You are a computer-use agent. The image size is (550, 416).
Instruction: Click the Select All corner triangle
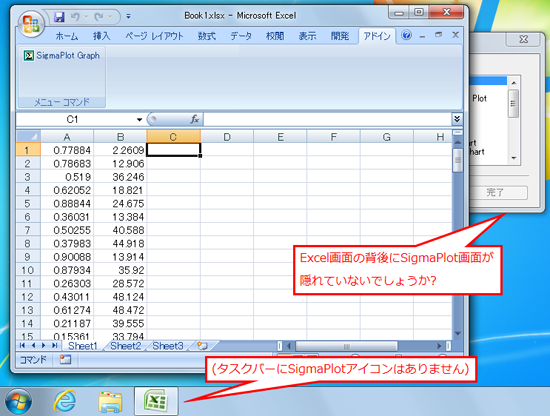click(x=28, y=136)
